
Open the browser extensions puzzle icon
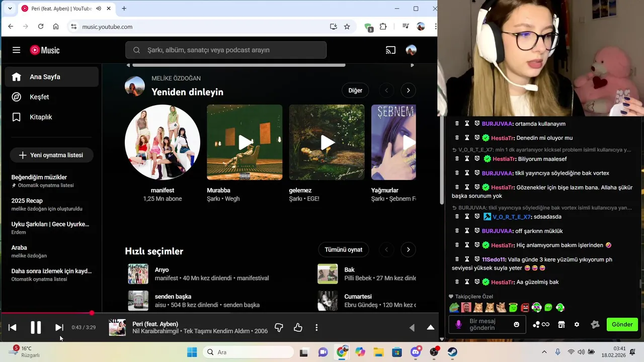coord(383,27)
